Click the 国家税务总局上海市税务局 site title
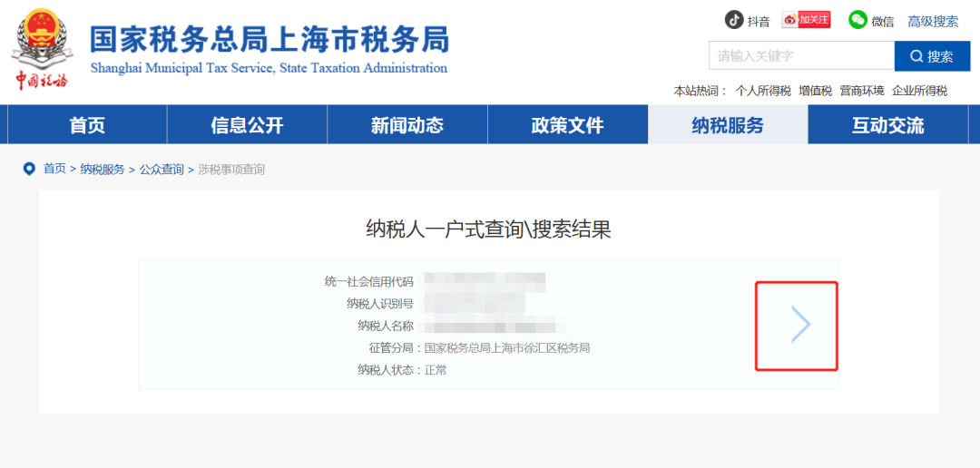This screenshot has width=980, height=468. click(x=269, y=40)
